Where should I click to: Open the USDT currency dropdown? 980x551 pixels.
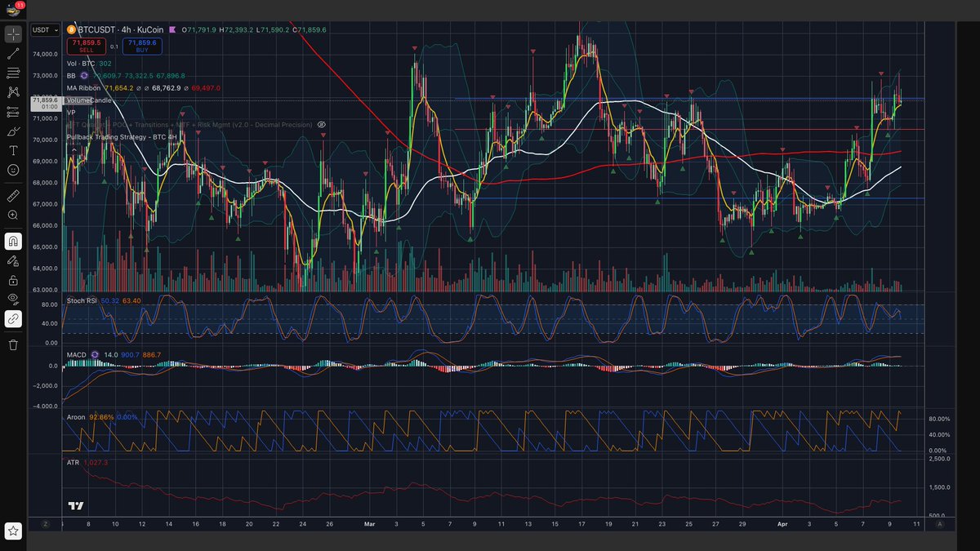coord(41,30)
